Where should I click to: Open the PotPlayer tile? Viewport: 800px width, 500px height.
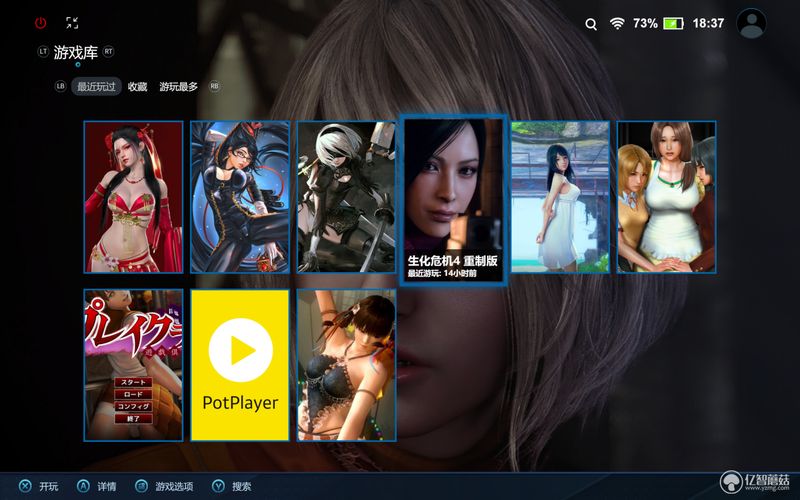pyautogui.click(x=240, y=365)
